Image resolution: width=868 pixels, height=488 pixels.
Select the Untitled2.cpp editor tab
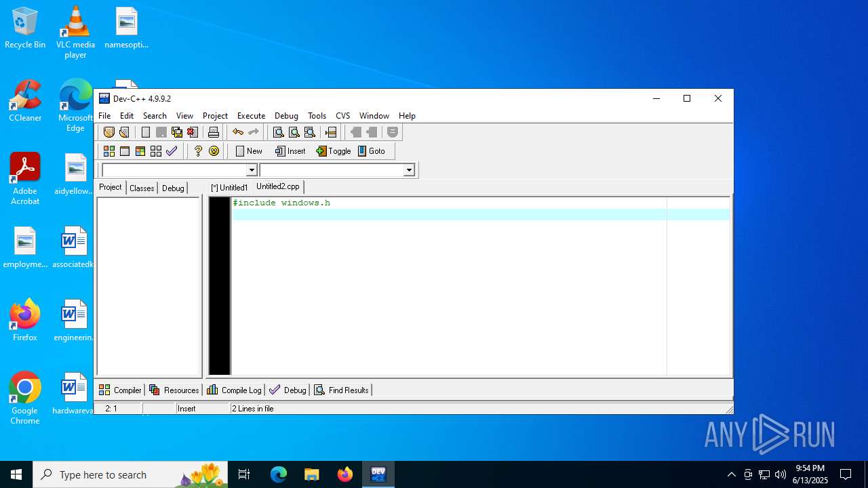tap(278, 186)
